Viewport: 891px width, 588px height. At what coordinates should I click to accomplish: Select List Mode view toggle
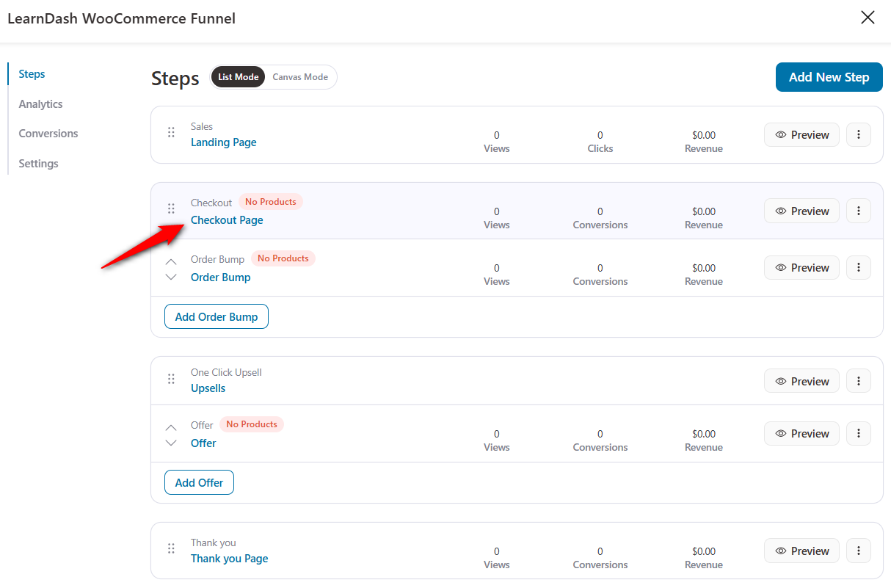point(238,77)
